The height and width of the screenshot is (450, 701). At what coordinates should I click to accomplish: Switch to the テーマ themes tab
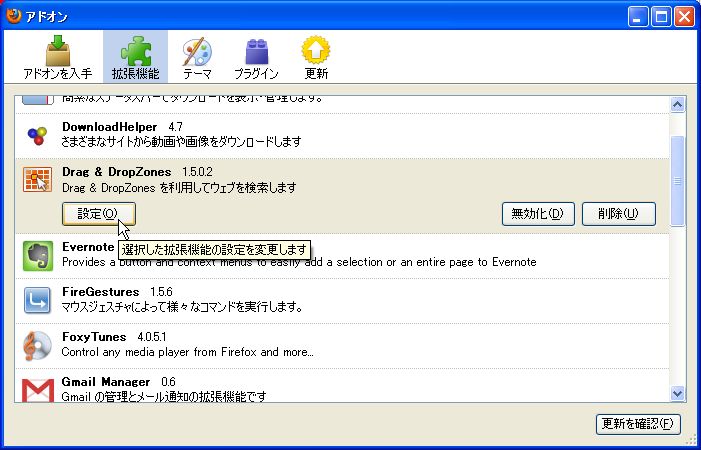pyautogui.click(x=197, y=58)
